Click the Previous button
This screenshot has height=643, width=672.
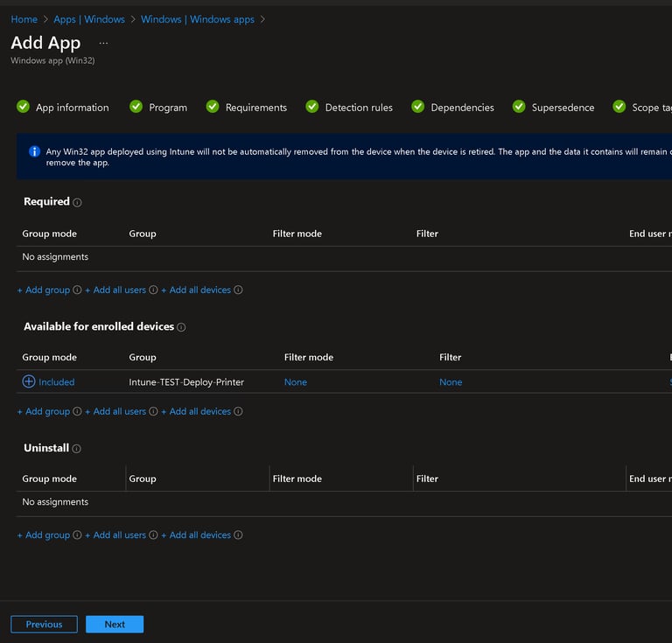pyautogui.click(x=44, y=624)
